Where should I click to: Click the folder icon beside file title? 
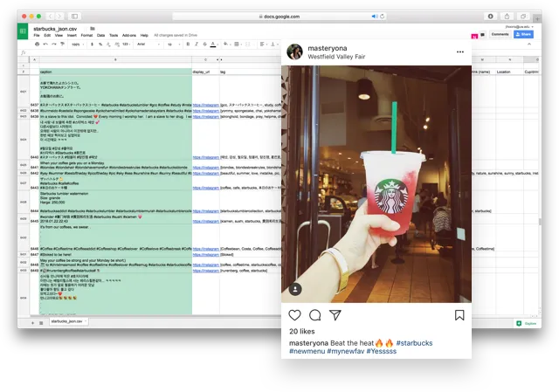93,29
